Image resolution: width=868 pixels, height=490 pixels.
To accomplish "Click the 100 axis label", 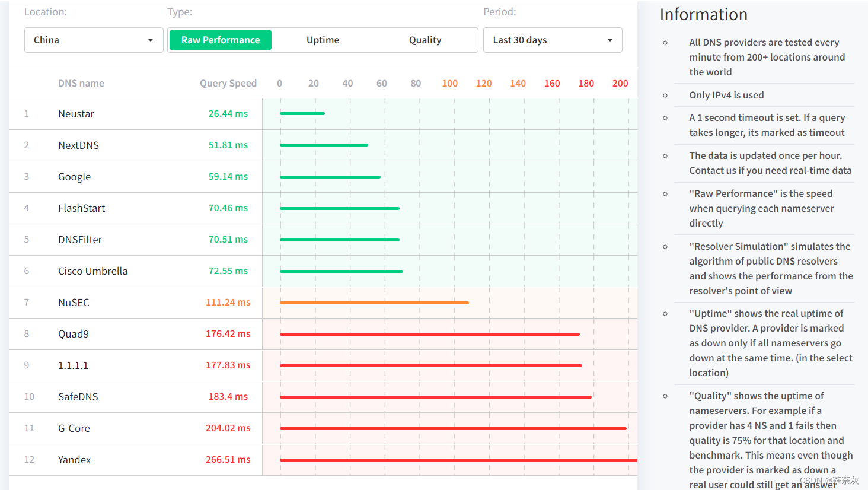I will [x=450, y=83].
